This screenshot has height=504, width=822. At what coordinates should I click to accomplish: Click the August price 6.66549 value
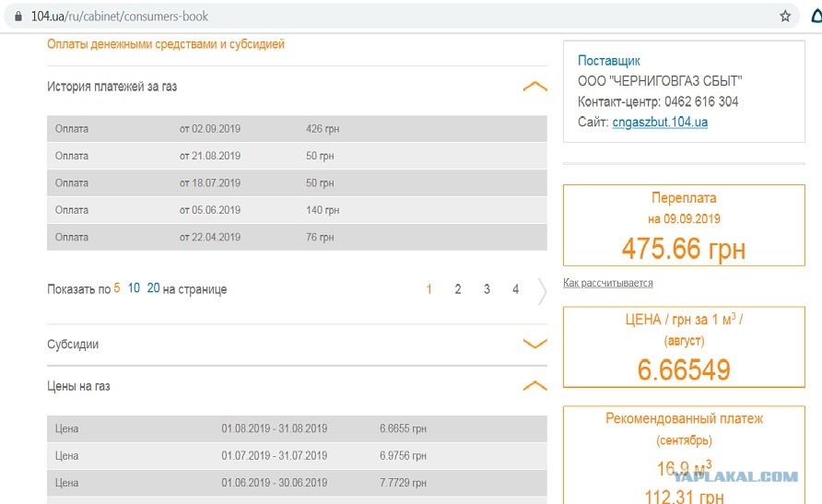tap(684, 369)
